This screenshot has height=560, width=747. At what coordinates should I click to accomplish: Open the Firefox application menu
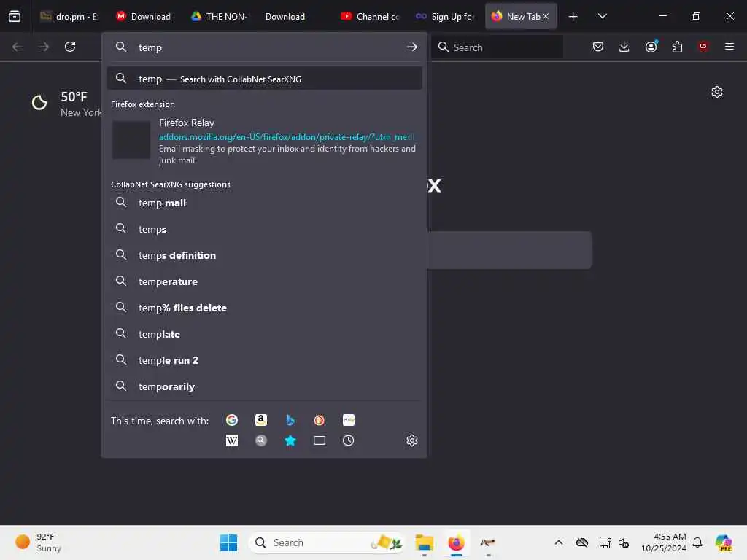(729, 47)
